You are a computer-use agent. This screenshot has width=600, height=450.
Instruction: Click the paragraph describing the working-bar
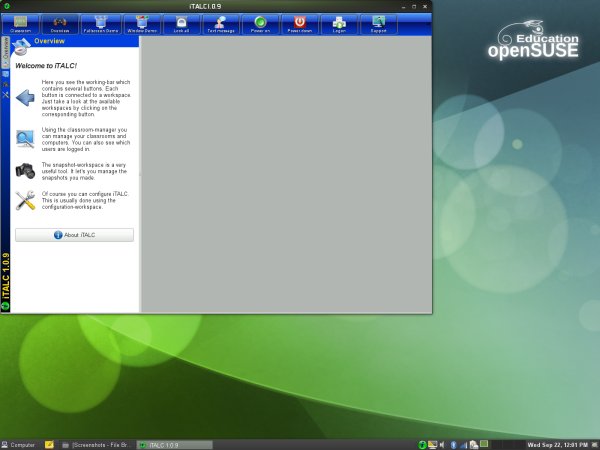tap(86, 98)
